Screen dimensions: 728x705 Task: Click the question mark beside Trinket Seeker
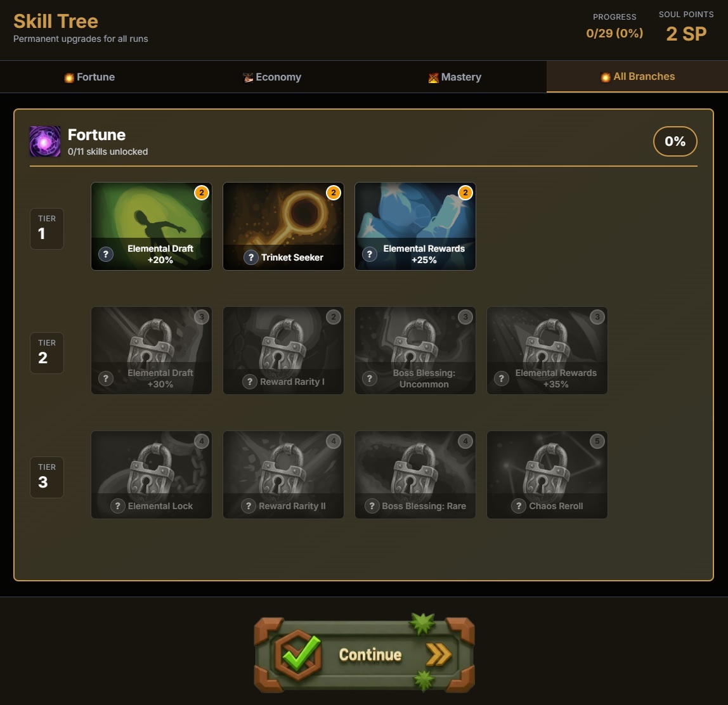250,257
